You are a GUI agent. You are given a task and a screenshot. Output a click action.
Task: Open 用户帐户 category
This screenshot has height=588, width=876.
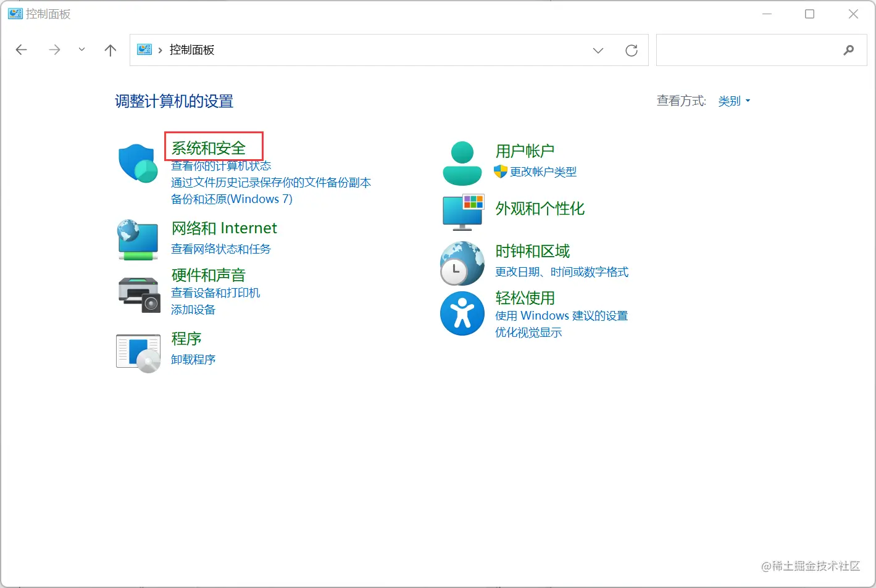pyautogui.click(x=525, y=151)
